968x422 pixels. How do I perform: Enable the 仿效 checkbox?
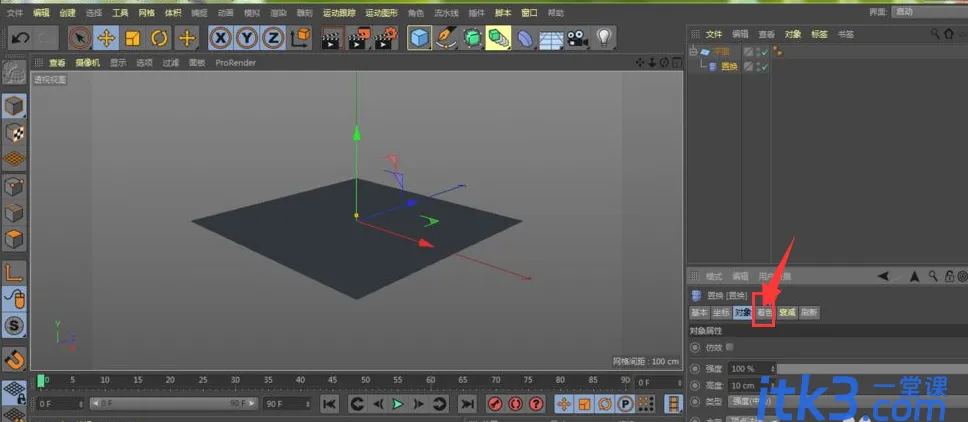[730, 347]
